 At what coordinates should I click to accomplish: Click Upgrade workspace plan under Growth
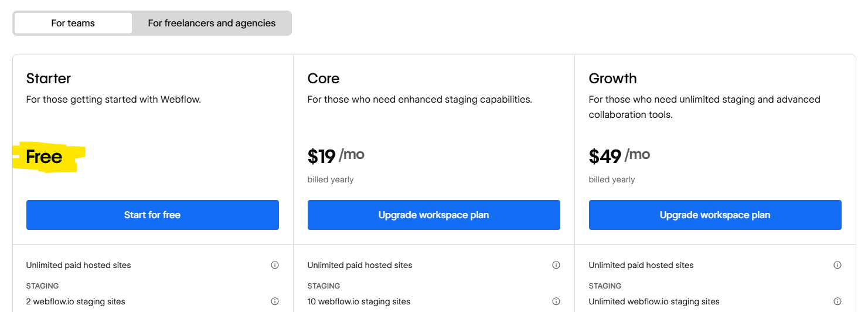point(715,215)
